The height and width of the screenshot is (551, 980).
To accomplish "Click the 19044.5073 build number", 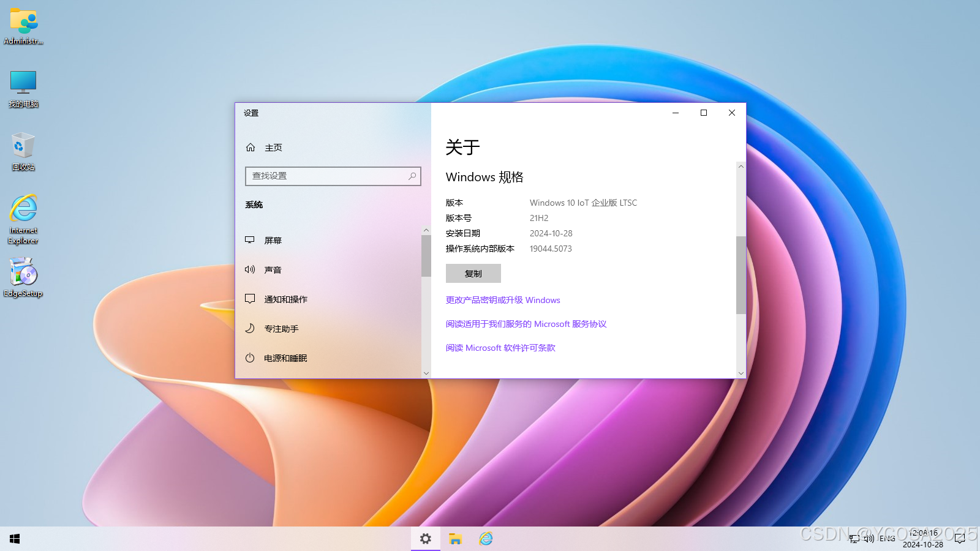I will pyautogui.click(x=551, y=249).
